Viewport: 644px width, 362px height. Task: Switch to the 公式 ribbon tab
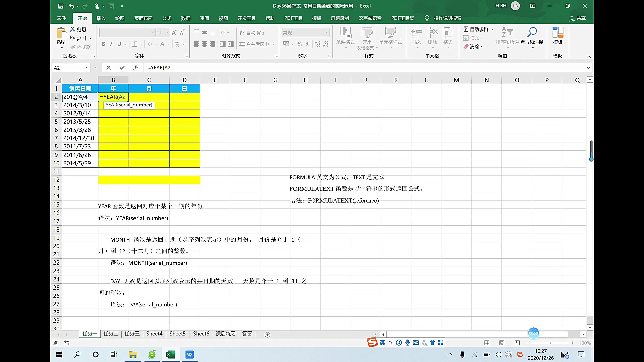tap(166, 18)
